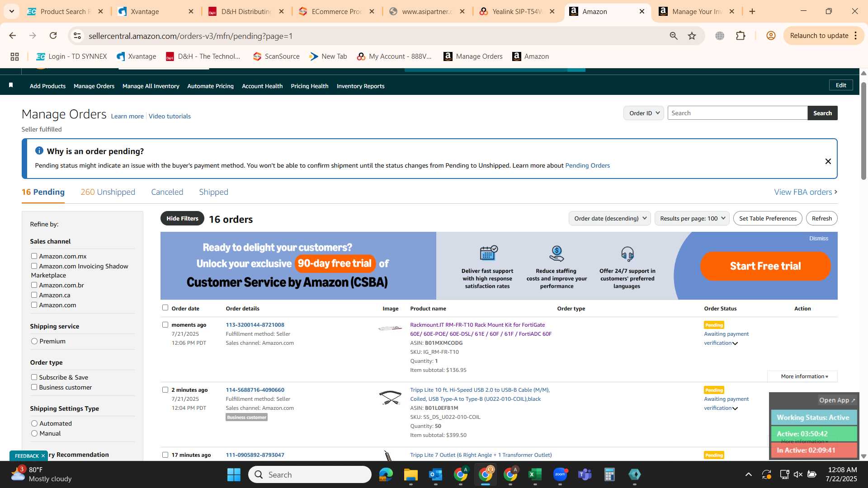This screenshot has height=488, width=868.
Task: Select the Automated shipping settings radio
Action: click(34, 423)
